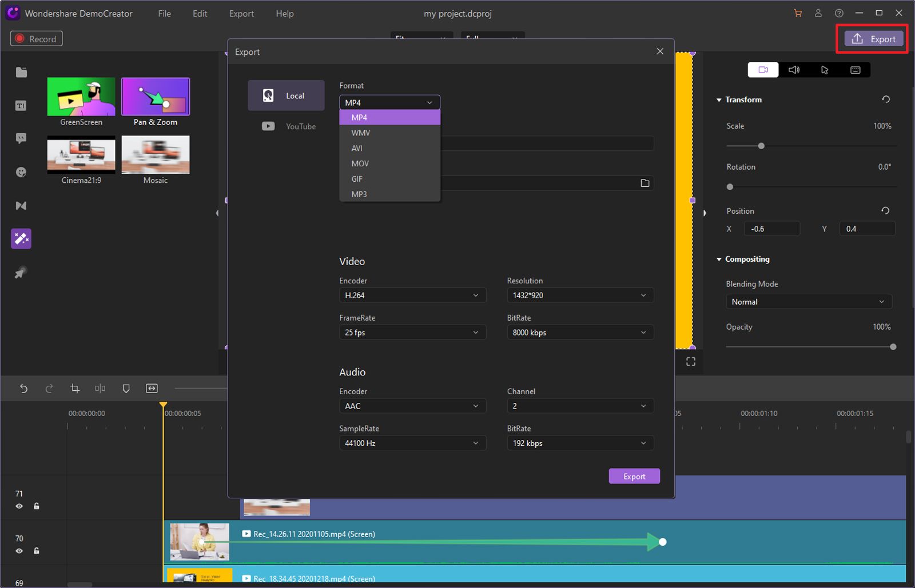The height and width of the screenshot is (588, 915).
Task: Open the video Encoder dropdown
Action: tap(412, 295)
